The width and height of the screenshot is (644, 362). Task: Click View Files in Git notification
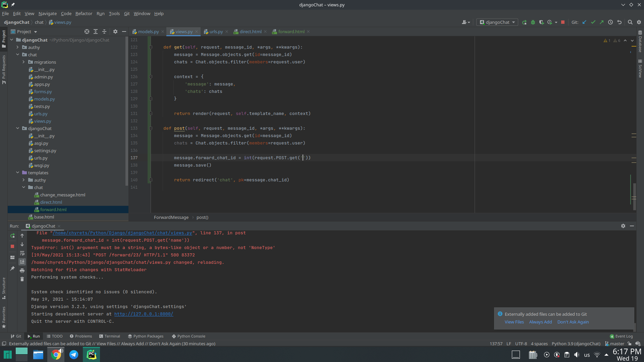click(x=514, y=322)
